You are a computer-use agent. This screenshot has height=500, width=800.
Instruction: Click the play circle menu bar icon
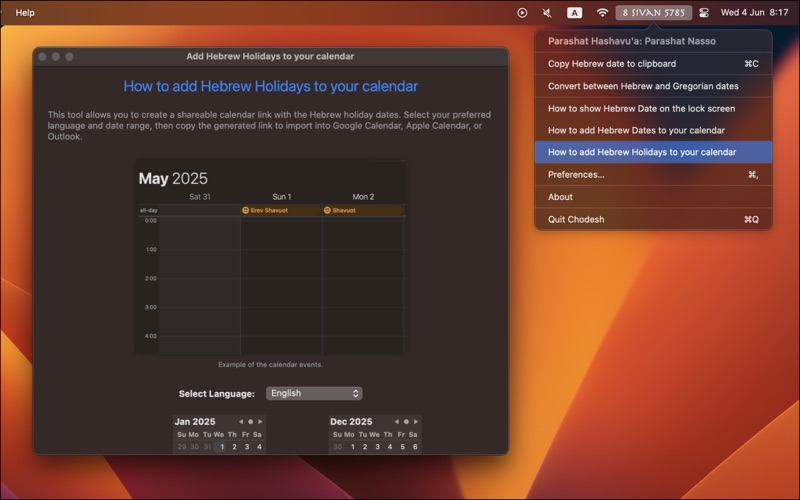(x=522, y=13)
